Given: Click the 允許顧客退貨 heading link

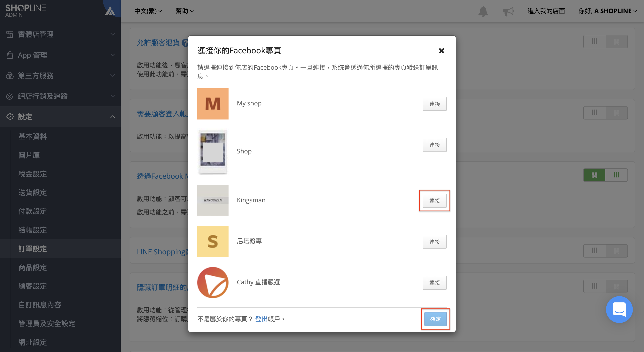Looking at the screenshot, I should pyautogui.click(x=158, y=43).
